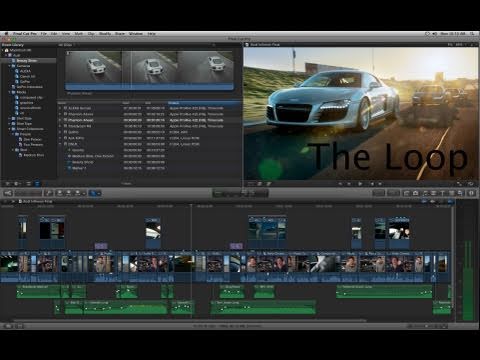The height and width of the screenshot is (360, 480).
Task: Open the All Clips filter dropdown
Action: pos(66,45)
